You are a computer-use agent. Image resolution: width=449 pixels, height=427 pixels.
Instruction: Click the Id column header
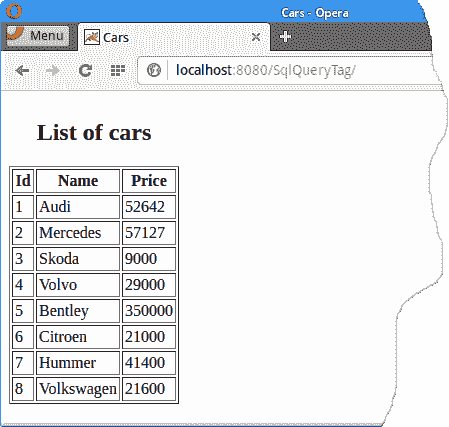(23, 181)
